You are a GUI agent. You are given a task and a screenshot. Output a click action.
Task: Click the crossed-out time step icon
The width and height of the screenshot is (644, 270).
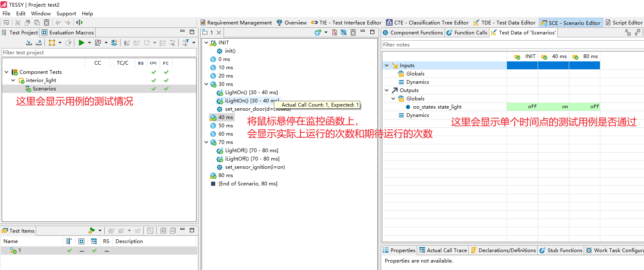click(344, 32)
